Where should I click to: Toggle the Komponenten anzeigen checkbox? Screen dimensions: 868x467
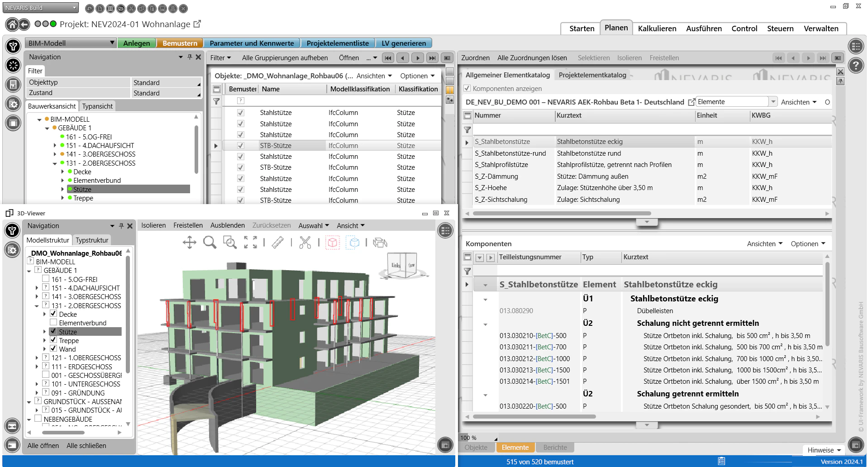(x=467, y=89)
